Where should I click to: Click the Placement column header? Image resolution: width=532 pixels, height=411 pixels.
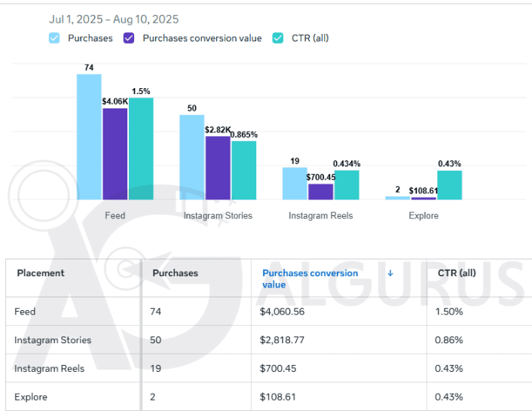point(41,273)
